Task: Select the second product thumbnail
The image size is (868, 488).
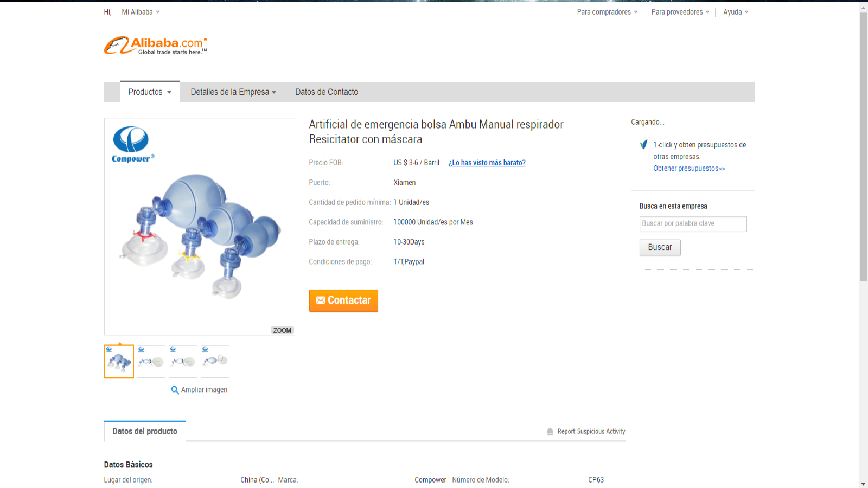Action: [x=151, y=362]
